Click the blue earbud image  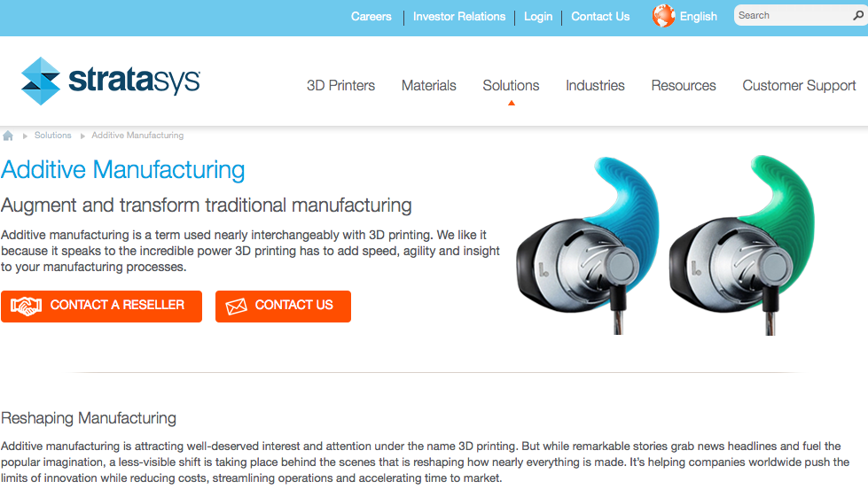coord(588,245)
